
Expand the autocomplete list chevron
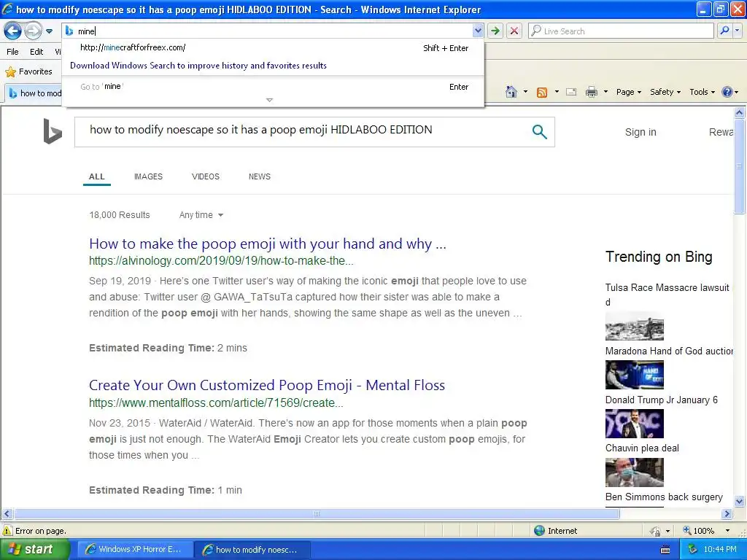pyautogui.click(x=269, y=100)
